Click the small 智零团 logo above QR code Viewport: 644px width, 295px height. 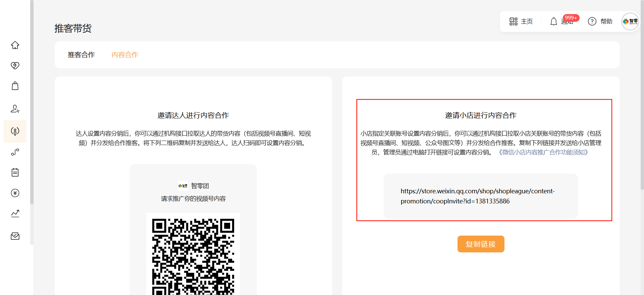183,186
